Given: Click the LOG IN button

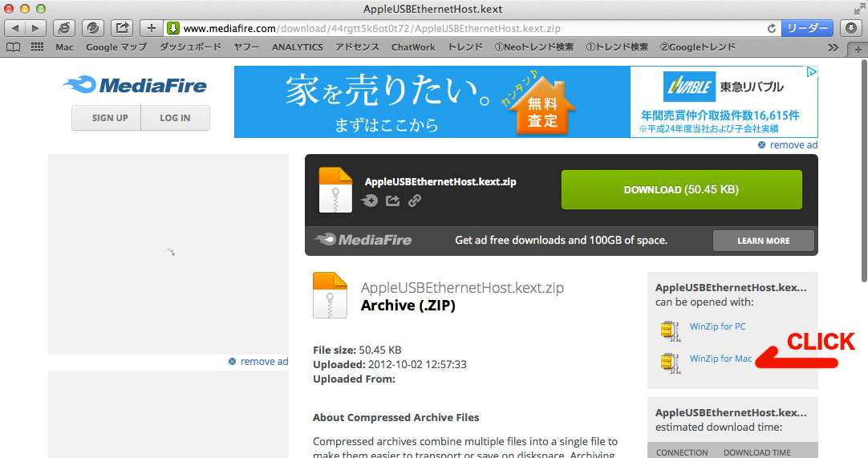Looking at the screenshot, I should [x=176, y=118].
